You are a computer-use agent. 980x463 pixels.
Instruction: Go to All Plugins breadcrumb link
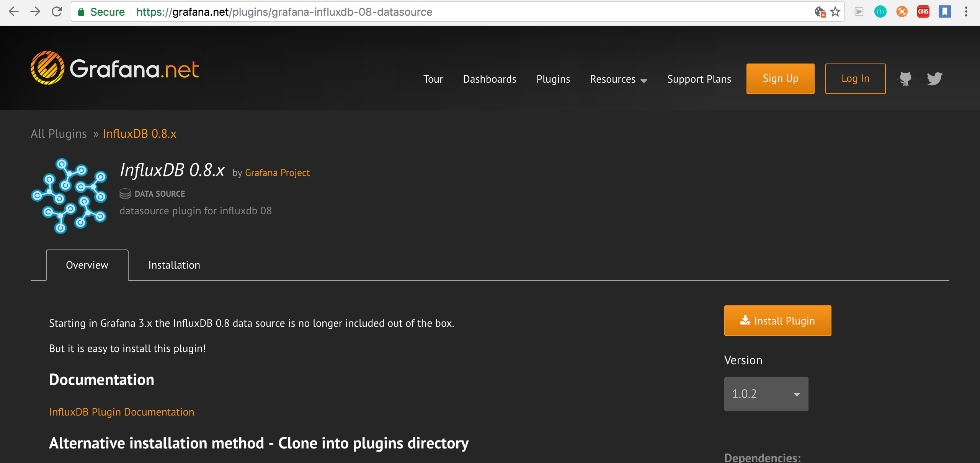click(x=59, y=134)
